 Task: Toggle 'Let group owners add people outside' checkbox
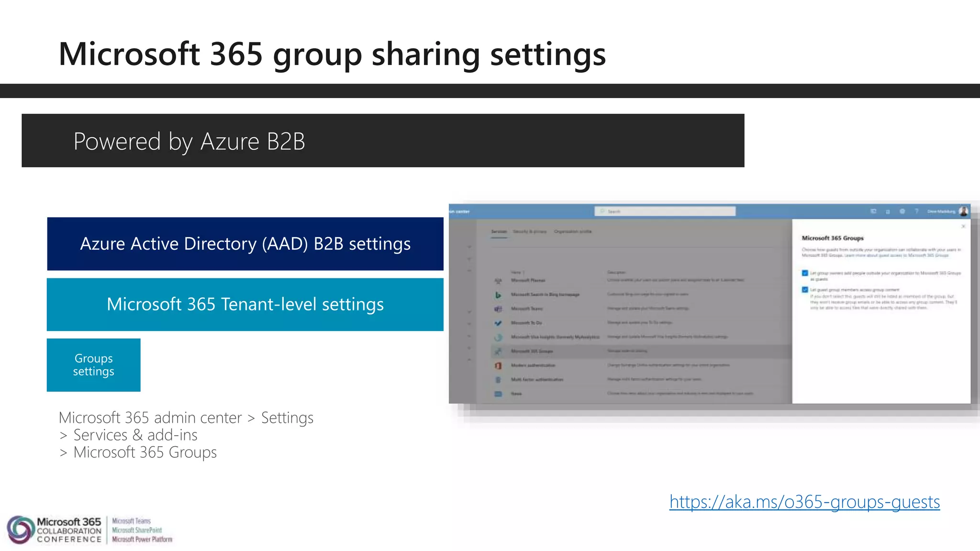(x=805, y=273)
